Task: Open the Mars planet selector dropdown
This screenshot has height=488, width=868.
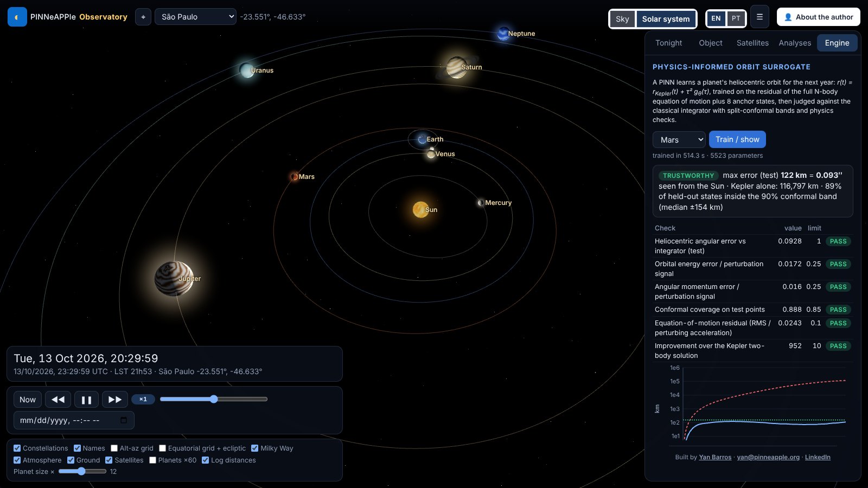Action: pos(679,140)
